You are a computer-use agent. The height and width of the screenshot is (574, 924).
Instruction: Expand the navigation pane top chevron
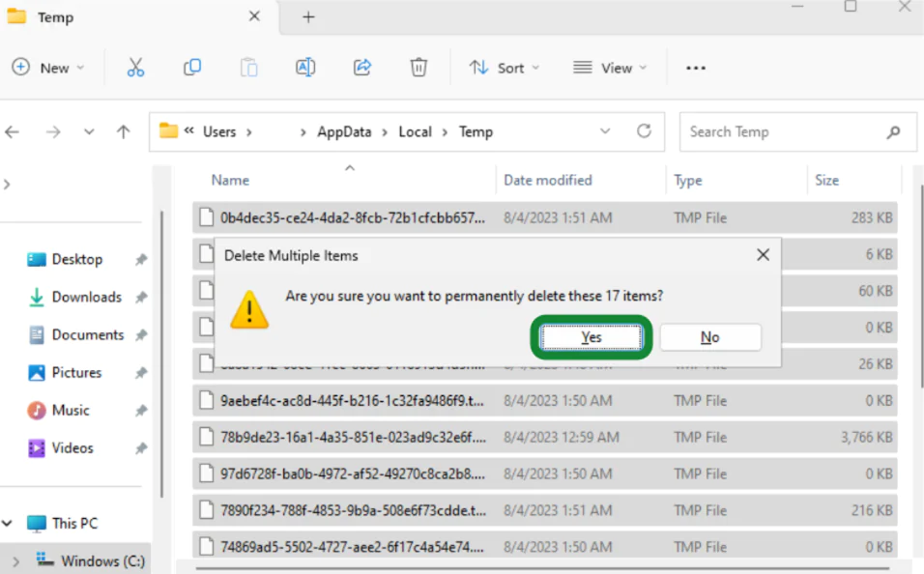pyautogui.click(x=7, y=185)
